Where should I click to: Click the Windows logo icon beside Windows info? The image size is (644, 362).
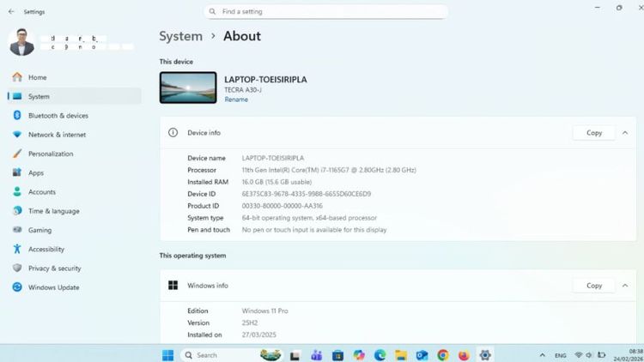click(173, 286)
